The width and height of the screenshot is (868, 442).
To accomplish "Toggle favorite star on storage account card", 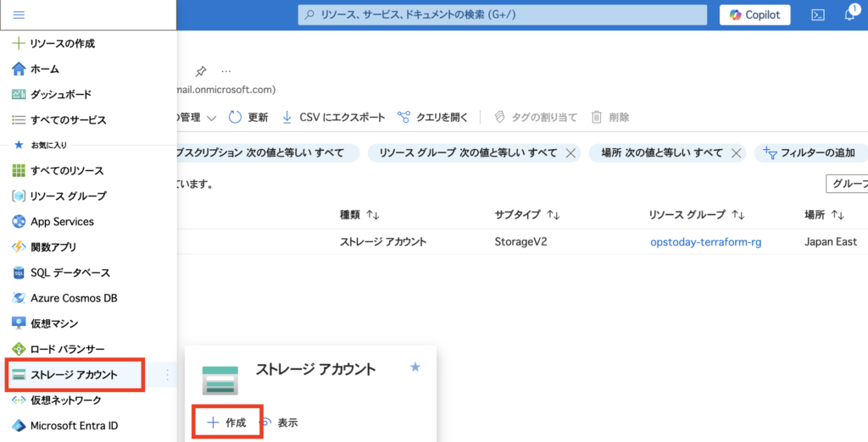I will (x=415, y=367).
